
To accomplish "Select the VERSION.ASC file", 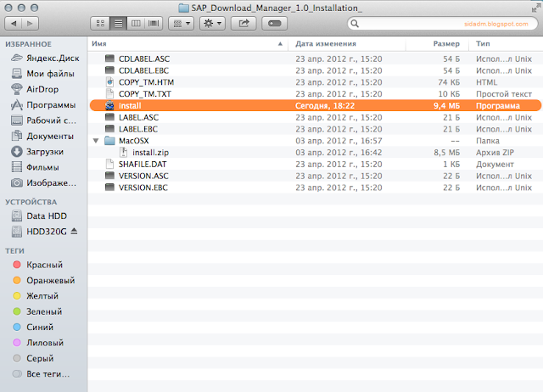I will pyautogui.click(x=315, y=176).
